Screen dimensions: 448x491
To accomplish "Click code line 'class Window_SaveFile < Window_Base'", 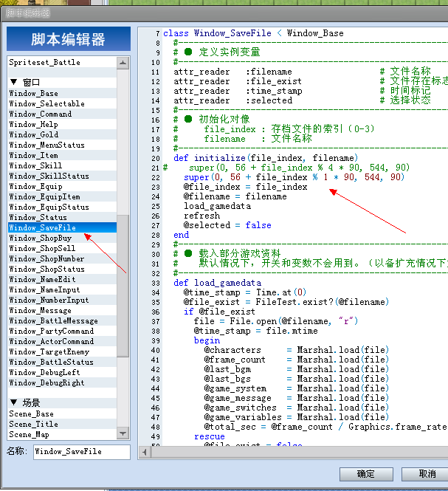I will click(253, 33).
